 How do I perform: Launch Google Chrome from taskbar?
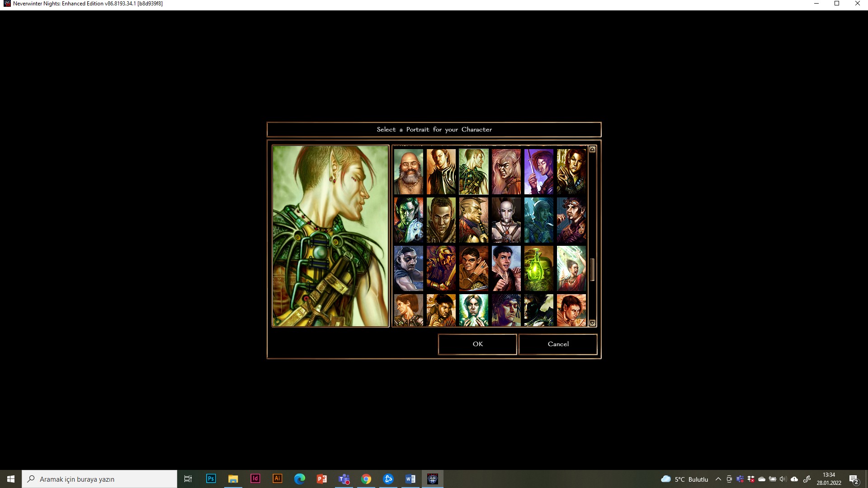point(366,479)
